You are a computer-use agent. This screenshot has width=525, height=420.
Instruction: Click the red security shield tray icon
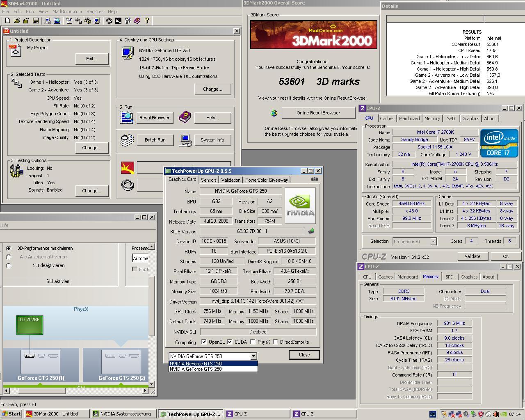(481, 414)
